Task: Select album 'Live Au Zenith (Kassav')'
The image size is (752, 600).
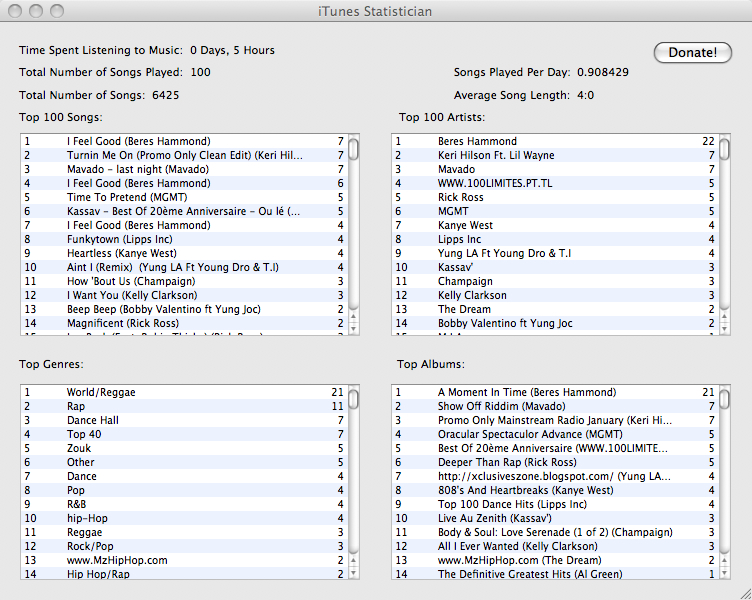Action: tap(556, 518)
